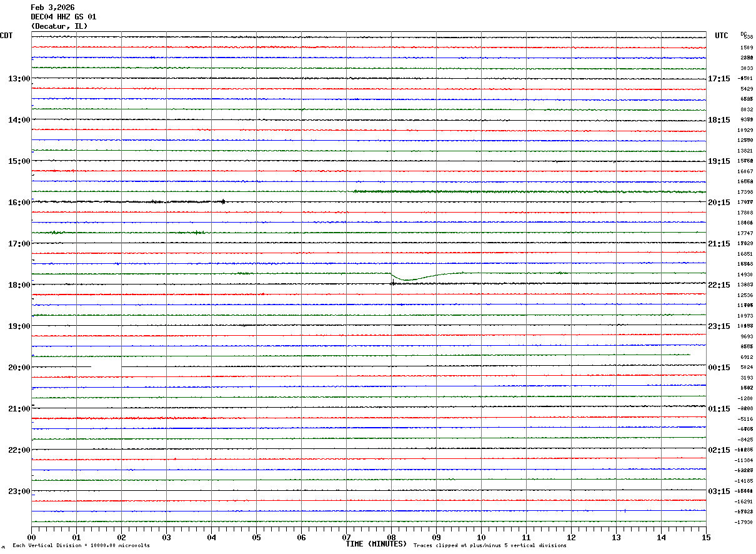Click the location text "(Decatur, IL)"
This screenshot has width=756, height=554.
click(59, 26)
